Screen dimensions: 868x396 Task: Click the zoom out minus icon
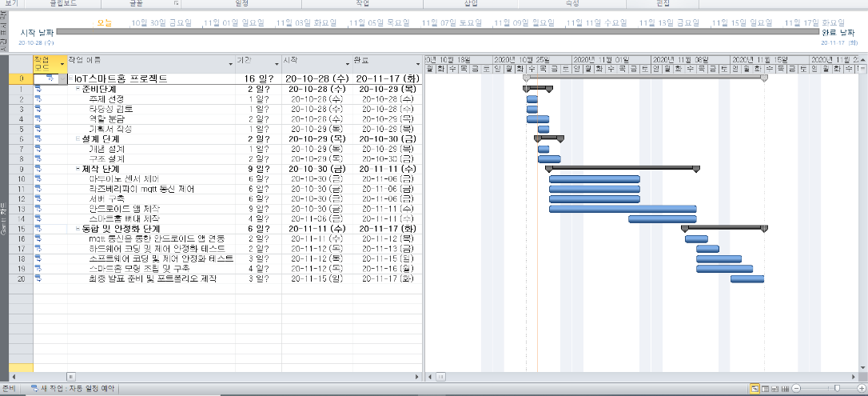click(x=795, y=388)
